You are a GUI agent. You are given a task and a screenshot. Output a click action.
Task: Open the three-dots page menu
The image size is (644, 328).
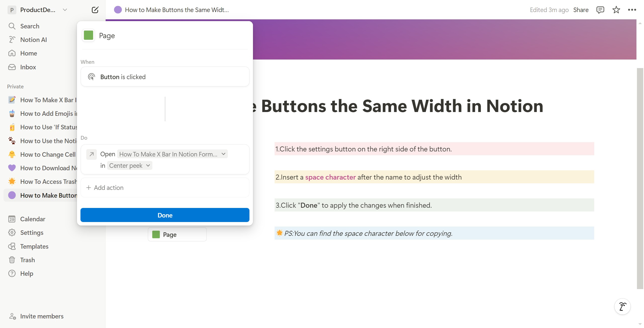tap(632, 10)
